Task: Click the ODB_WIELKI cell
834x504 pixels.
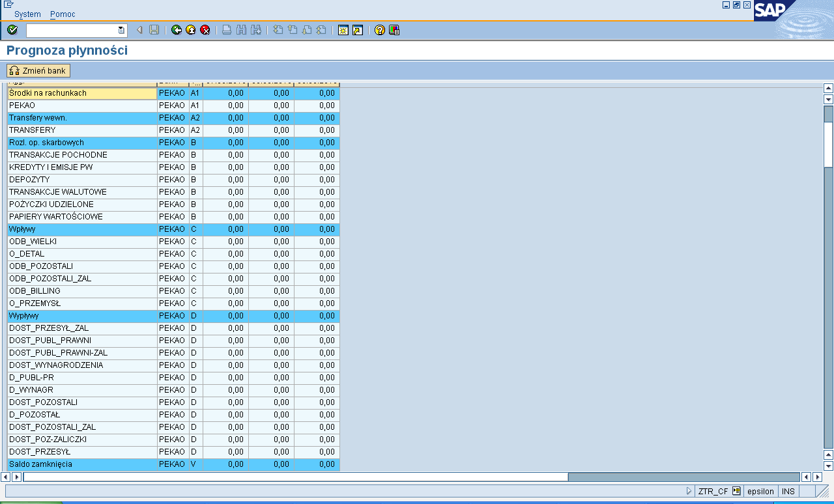Action: click(82, 242)
